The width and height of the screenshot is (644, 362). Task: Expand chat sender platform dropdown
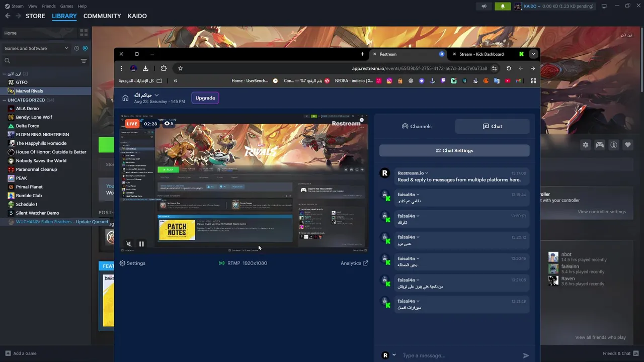394,355
